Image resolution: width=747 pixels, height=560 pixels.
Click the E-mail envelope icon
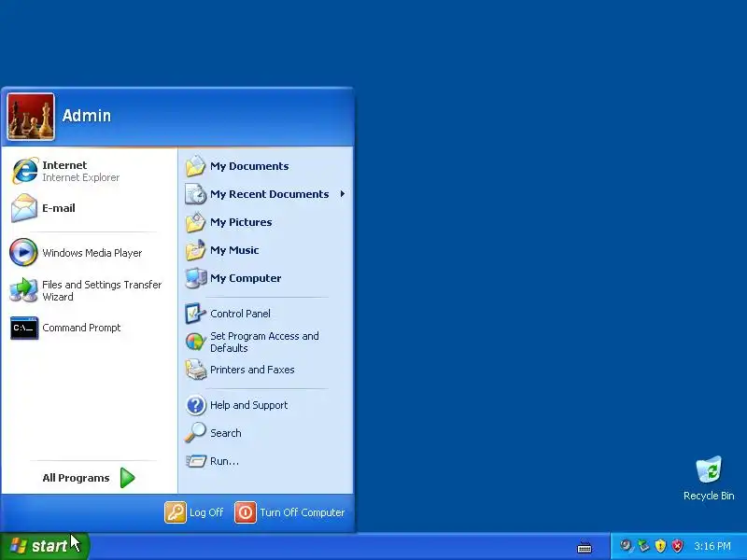click(24, 208)
